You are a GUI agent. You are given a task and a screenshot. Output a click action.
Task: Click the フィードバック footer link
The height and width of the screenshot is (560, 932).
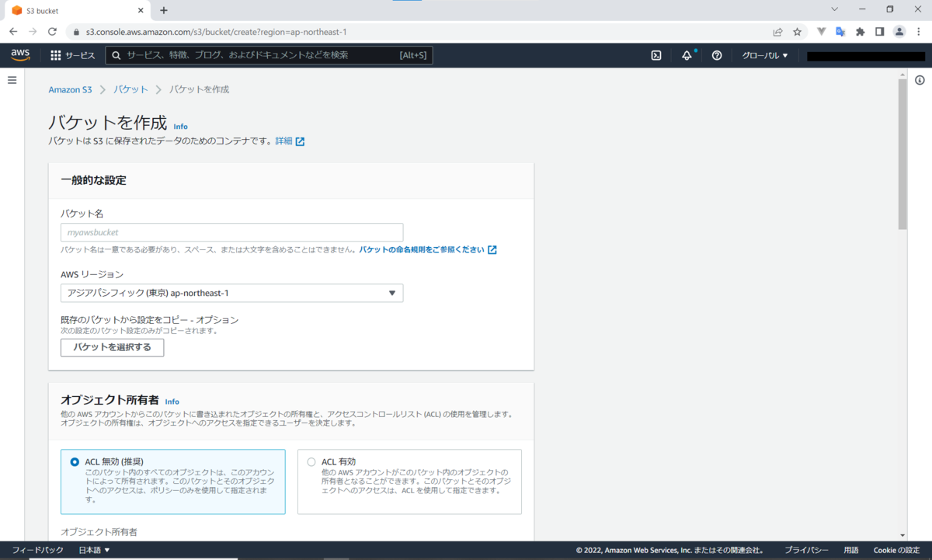(x=38, y=550)
